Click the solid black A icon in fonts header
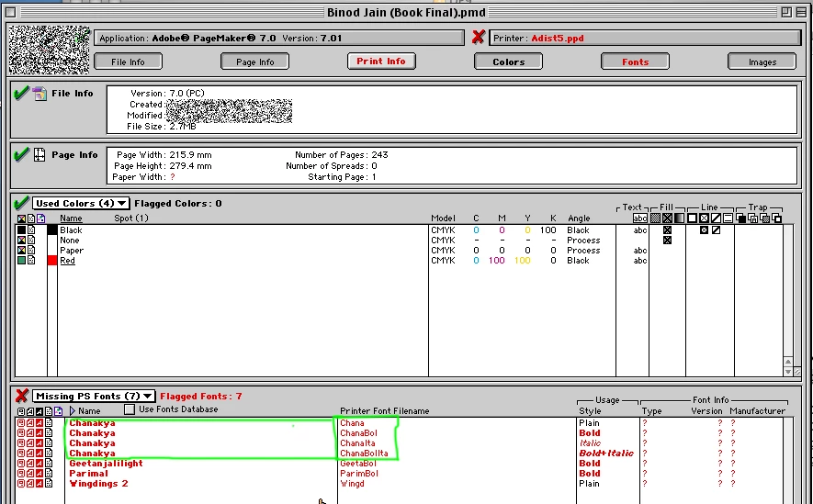Viewport: 813px width, 504px height. coord(40,411)
